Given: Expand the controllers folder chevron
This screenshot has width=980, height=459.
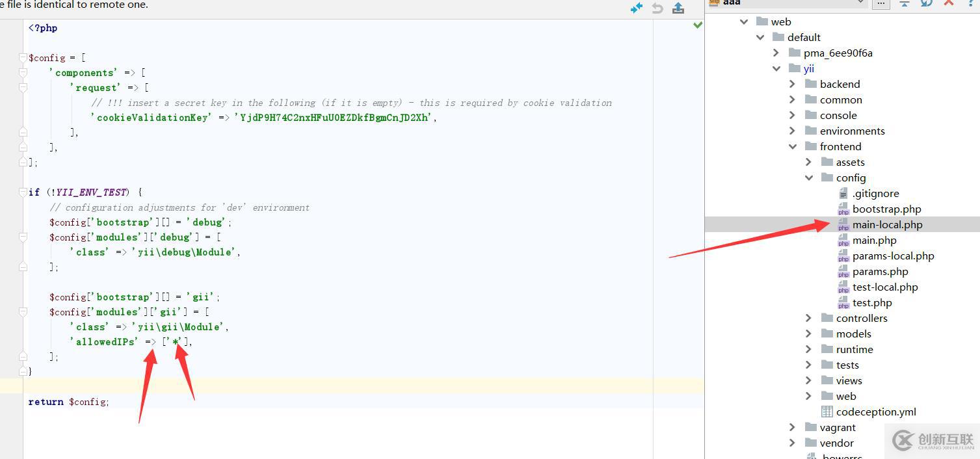Looking at the screenshot, I should click(809, 318).
